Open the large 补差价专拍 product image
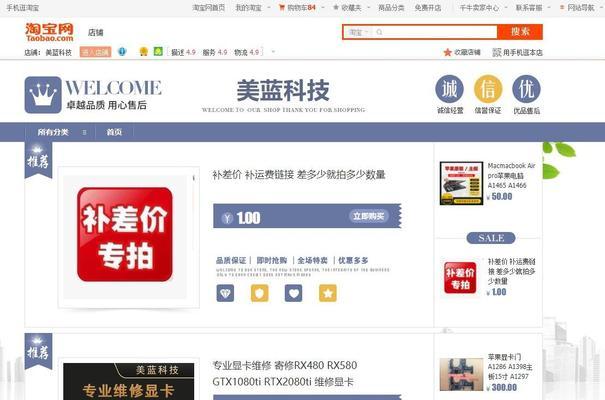 125,235
